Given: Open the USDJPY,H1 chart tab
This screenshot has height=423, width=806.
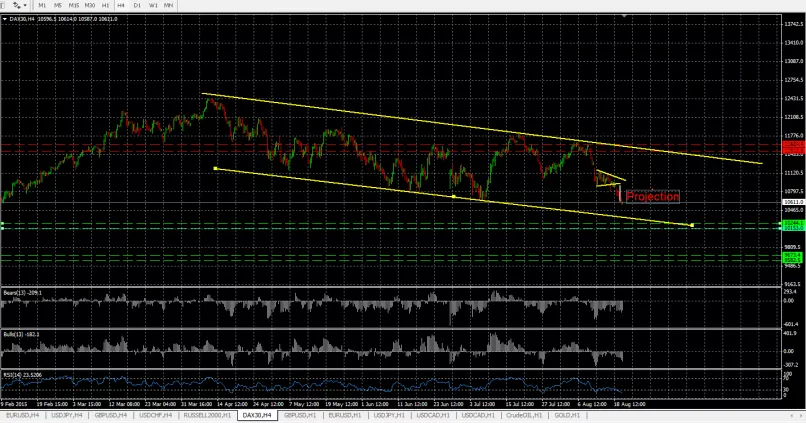Looking at the screenshot, I should (389, 415).
